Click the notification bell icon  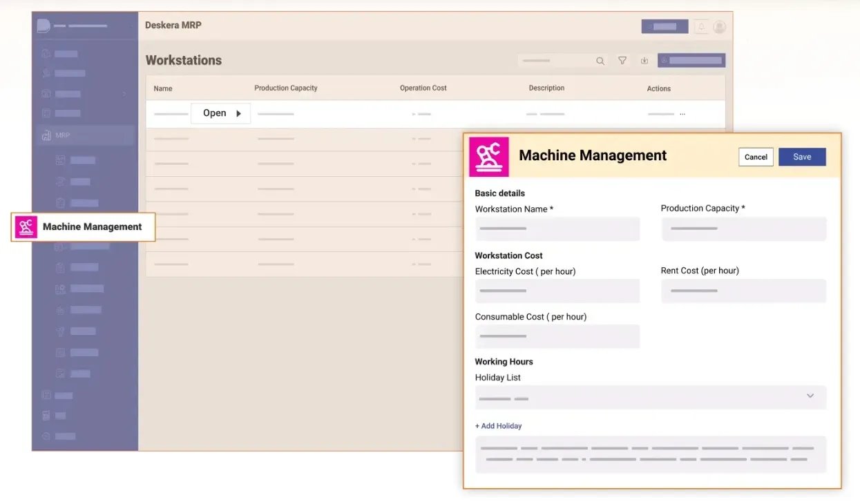coord(702,27)
